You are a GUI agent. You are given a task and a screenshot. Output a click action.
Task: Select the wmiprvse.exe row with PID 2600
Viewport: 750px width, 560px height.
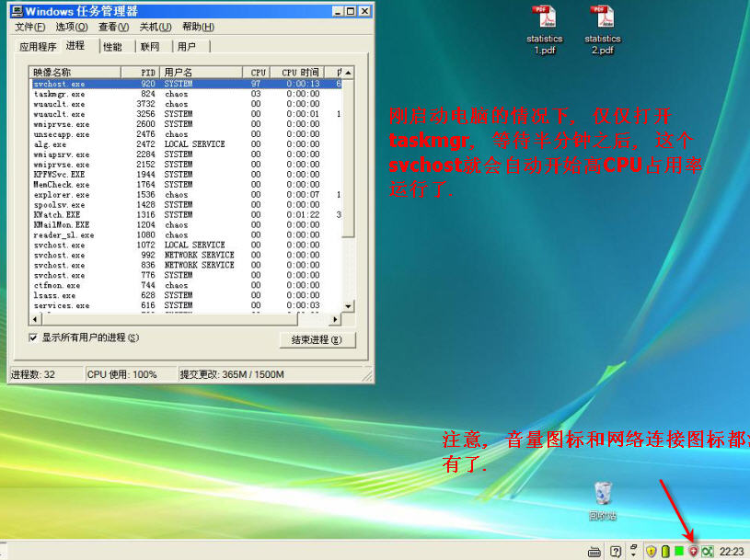(186, 124)
